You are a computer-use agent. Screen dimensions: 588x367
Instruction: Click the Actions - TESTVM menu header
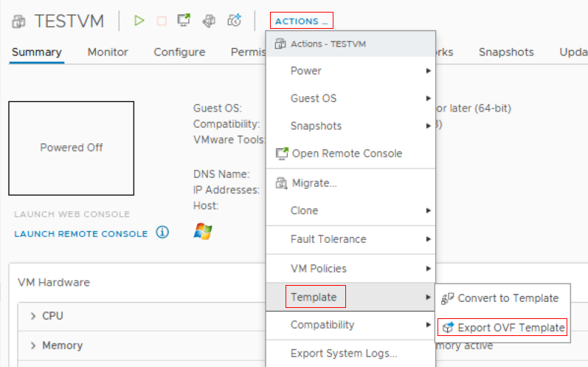click(350, 44)
